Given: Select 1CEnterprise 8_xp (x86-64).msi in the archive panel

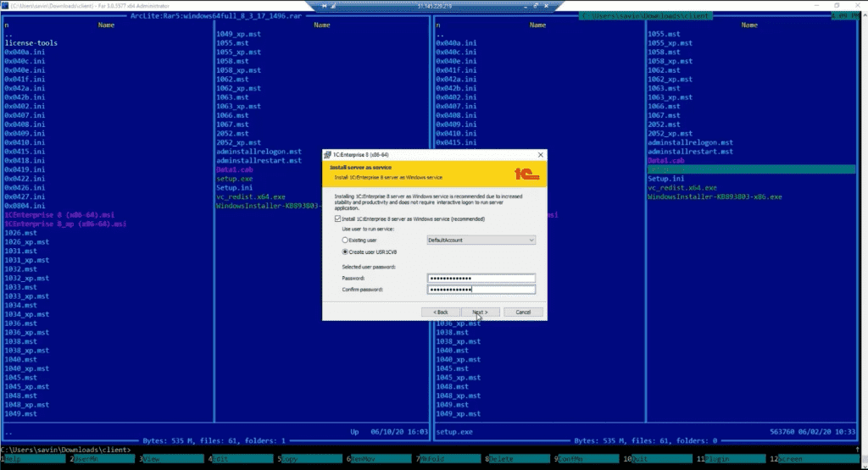Looking at the screenshot, I should (x=65, y=224).
